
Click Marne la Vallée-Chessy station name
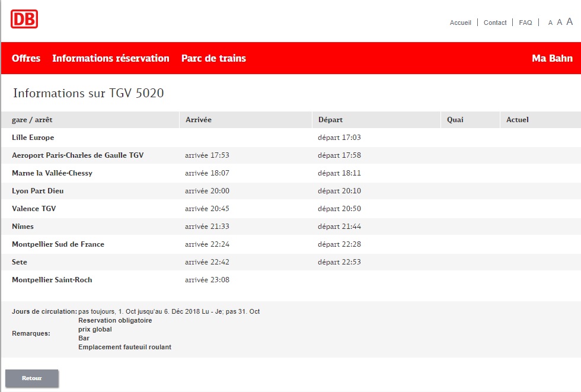52,173
